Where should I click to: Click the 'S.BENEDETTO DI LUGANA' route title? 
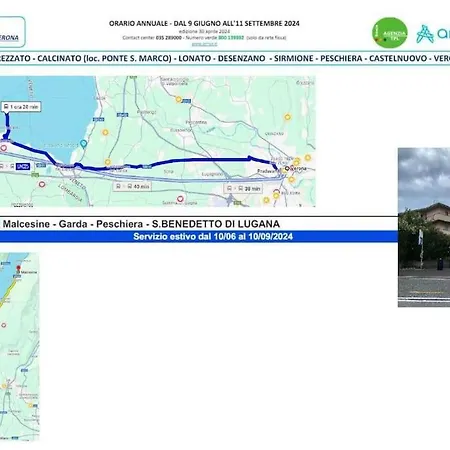click(x=216, y=224)
